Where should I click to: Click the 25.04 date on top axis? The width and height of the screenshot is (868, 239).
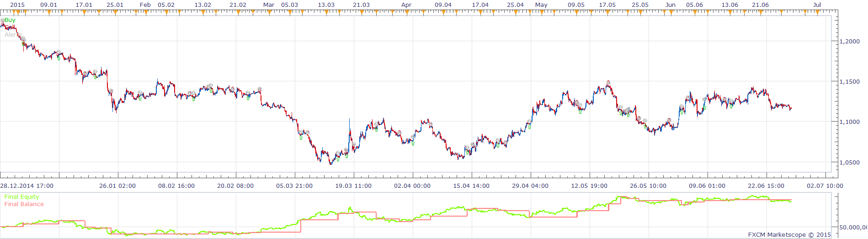(515, 5)
